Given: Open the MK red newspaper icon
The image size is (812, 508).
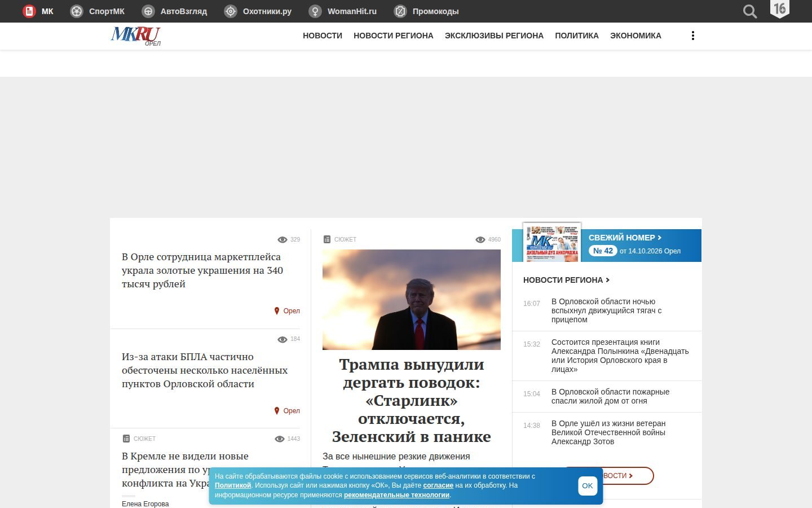Looking at the screenshot, I should 29,11.
